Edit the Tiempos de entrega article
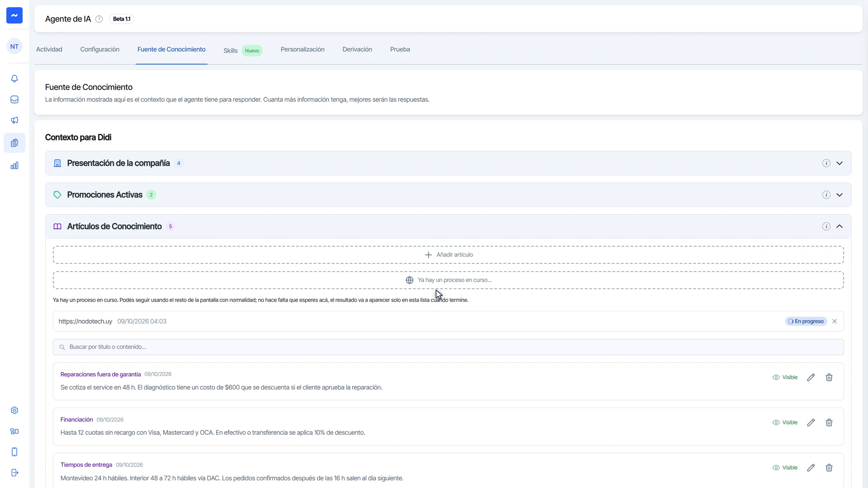868x488 pixels. point(811,468)
